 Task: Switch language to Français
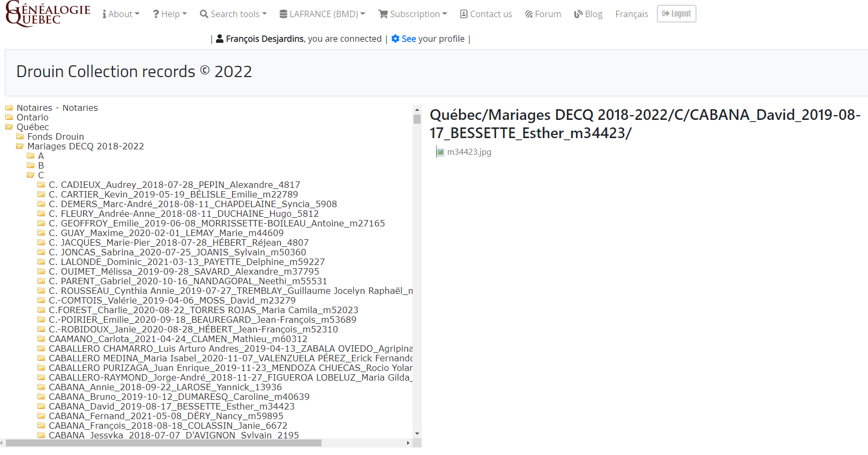632,14
